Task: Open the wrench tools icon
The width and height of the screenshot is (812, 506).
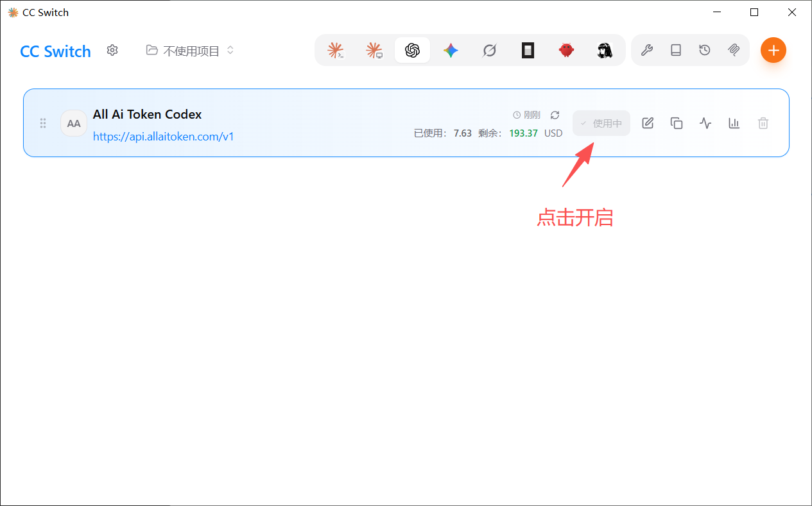Action: tap(647, 50)
